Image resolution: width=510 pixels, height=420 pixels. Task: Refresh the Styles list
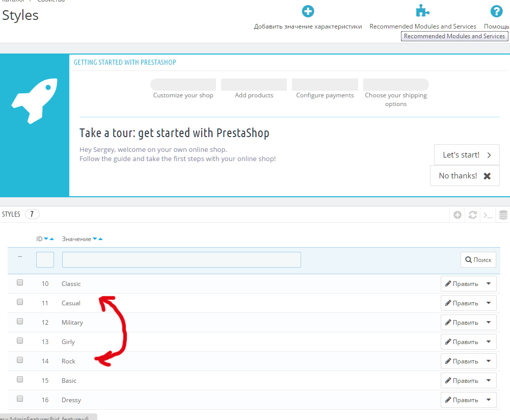tap(473, 215)
